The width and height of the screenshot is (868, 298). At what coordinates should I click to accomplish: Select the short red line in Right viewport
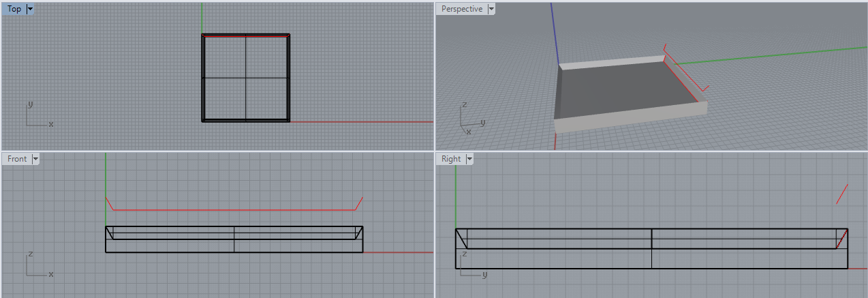click(x=841, y=194)
